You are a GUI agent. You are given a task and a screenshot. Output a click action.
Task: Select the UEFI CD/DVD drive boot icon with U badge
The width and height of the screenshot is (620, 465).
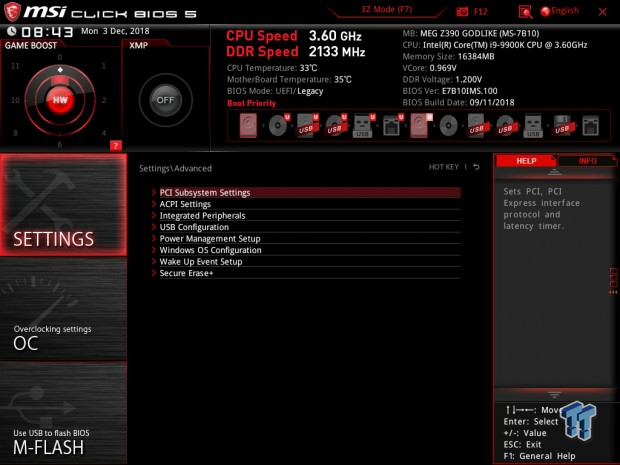coord(279,126)
